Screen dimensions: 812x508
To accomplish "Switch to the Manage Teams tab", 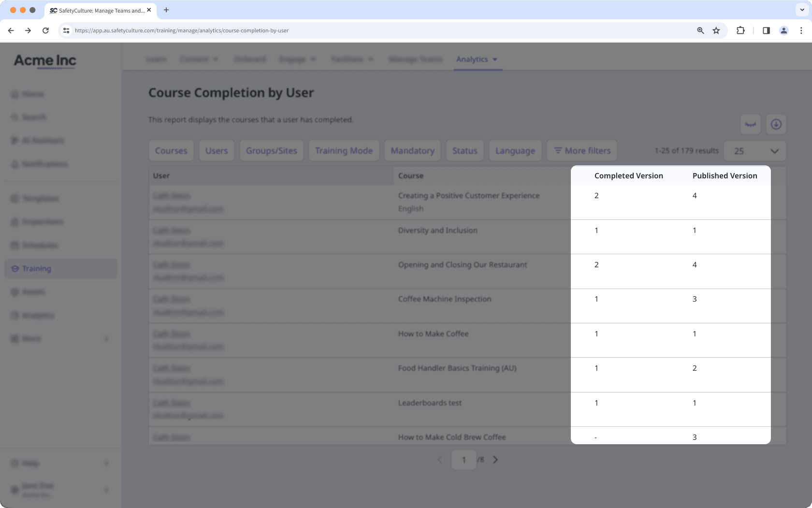I will pos(415,59).
